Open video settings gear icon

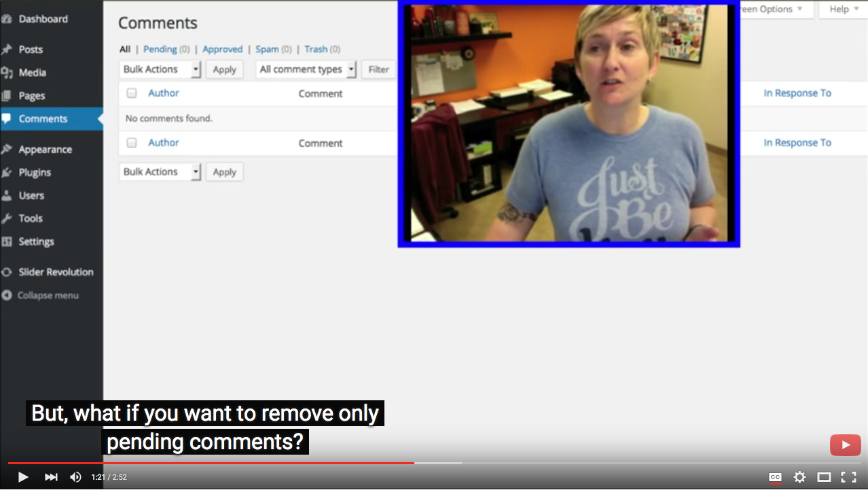(799, 477)
